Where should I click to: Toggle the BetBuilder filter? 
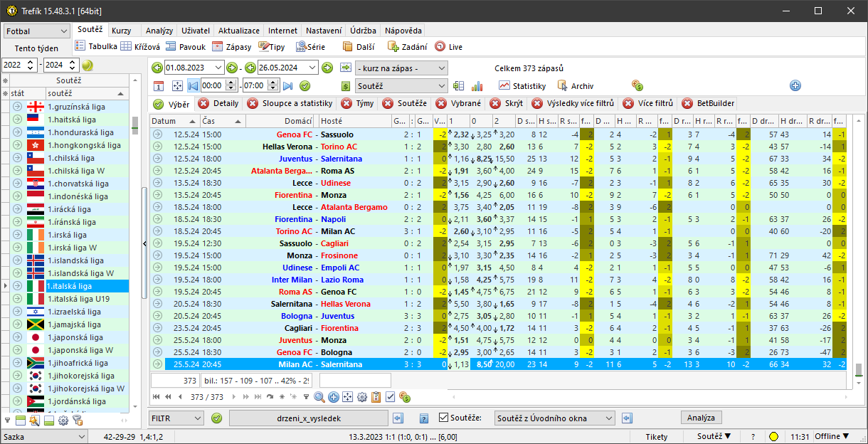coord(708,103)
